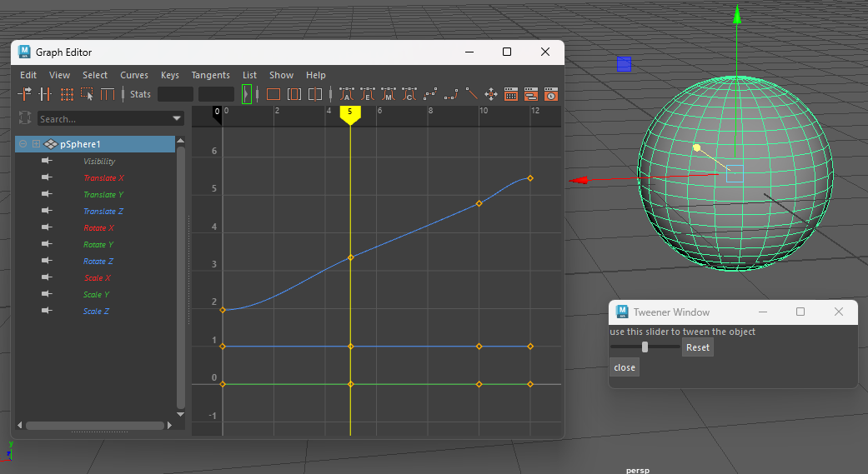Select the pSphere1 outliner row
868x474 pixels.
(x=95, y=144)
